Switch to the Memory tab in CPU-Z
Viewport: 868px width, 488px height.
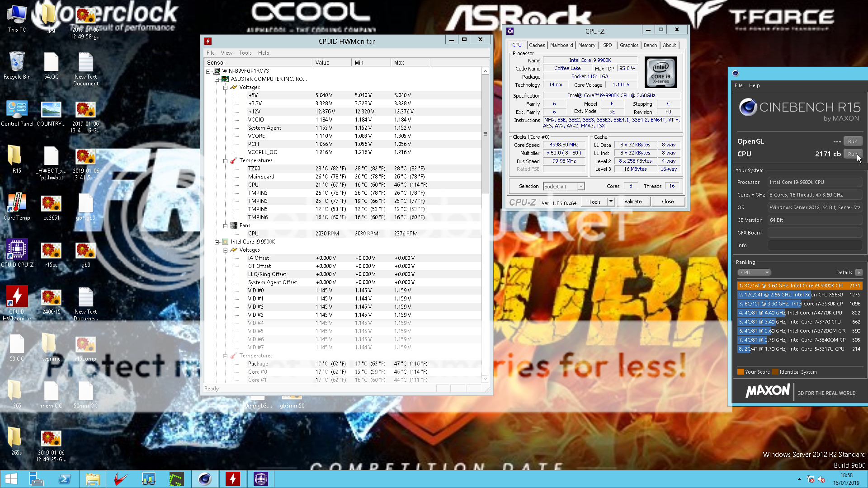point(587,45)
